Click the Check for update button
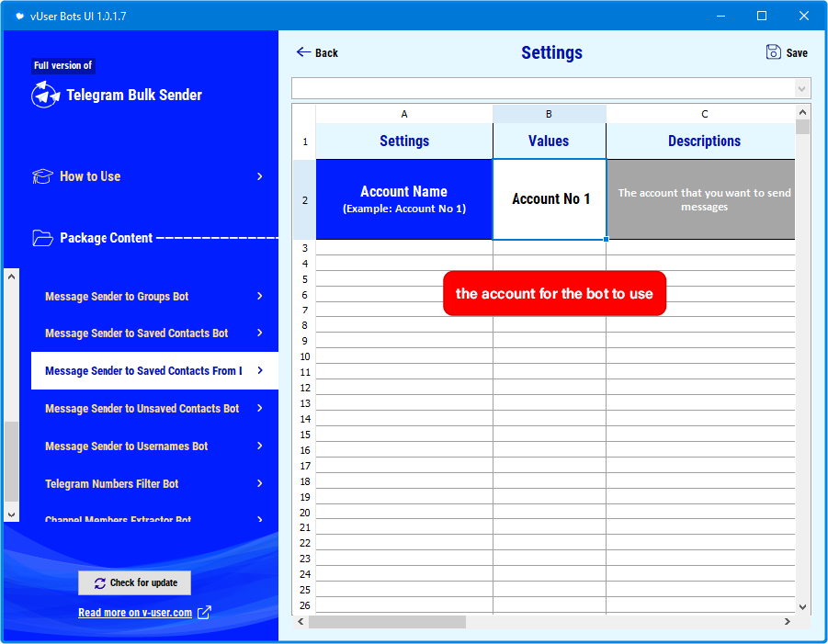 (135, 582)
